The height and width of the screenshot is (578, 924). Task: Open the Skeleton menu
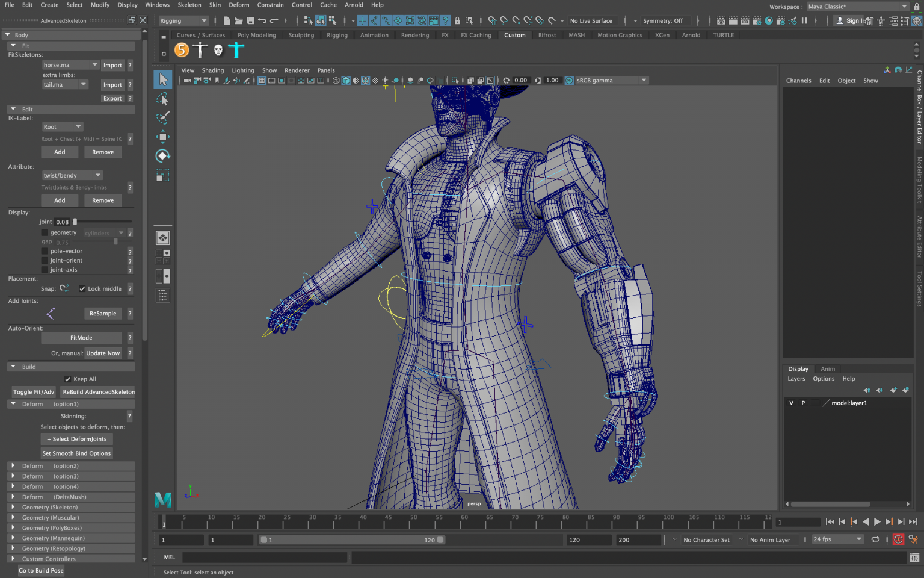coord(189,5)
